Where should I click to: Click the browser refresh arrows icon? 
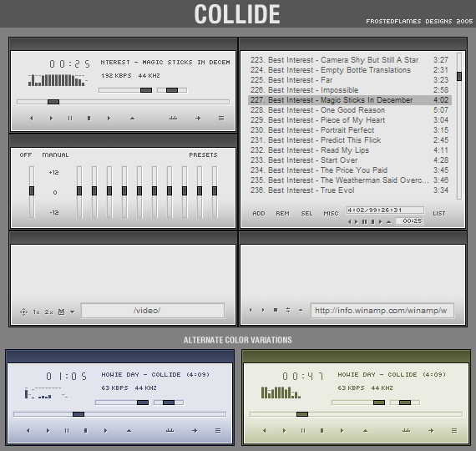pos(288,310)
